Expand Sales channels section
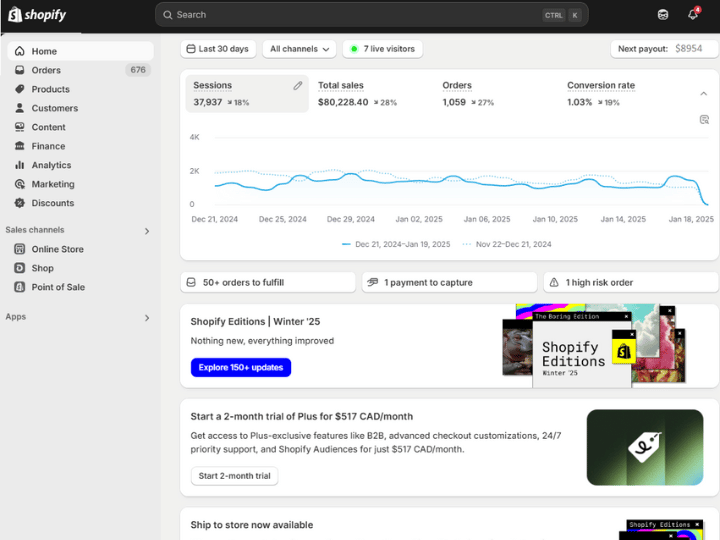The height and width of the screenshot is (540, 720). (x=147, y=231)
